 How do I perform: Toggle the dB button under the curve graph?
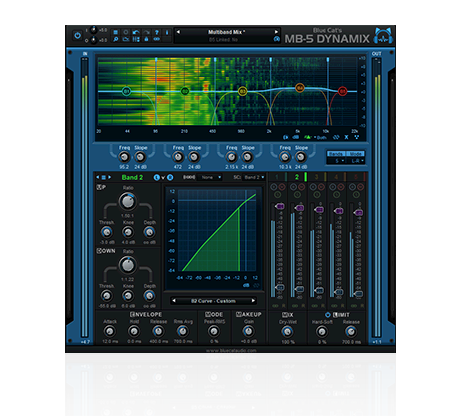click(x=246, y=285)
